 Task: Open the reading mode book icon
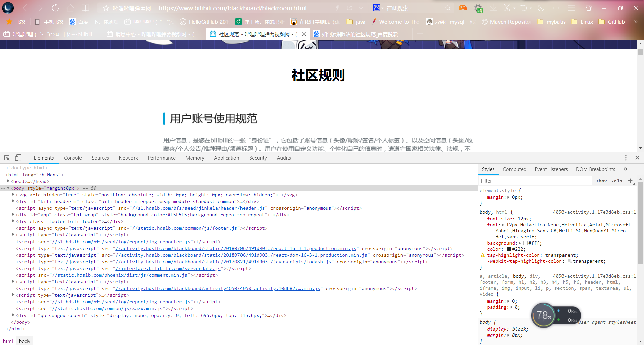[86, 8]
